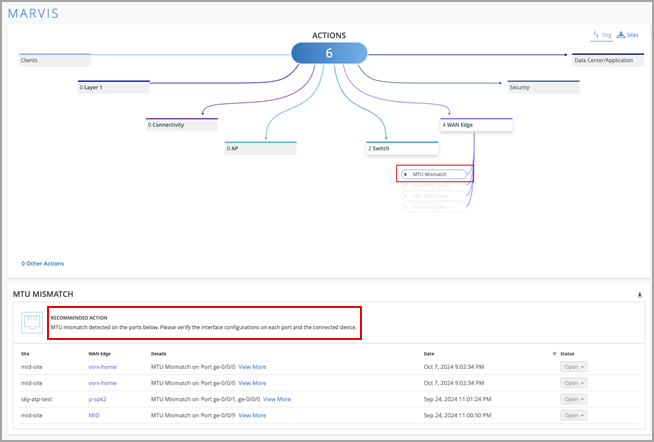Open Status dropdown for p-spk2 row
The image size is (654, 442).
click(574, 399)
